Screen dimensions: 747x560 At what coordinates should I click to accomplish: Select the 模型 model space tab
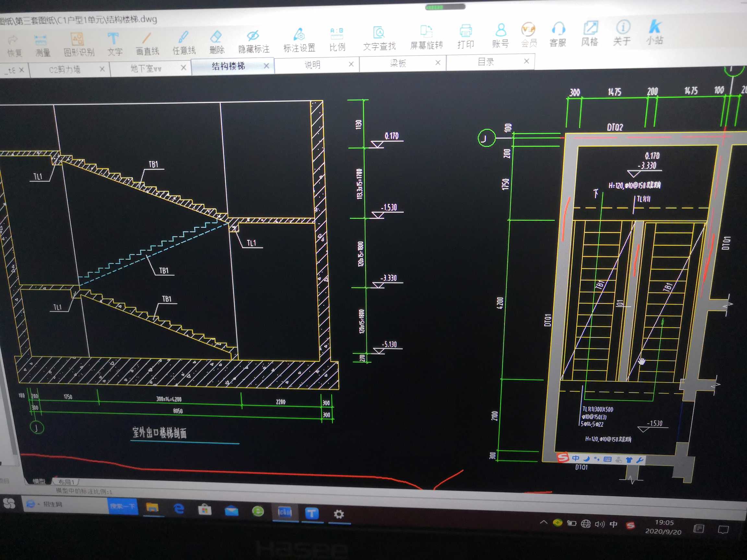tap(38, 481)
